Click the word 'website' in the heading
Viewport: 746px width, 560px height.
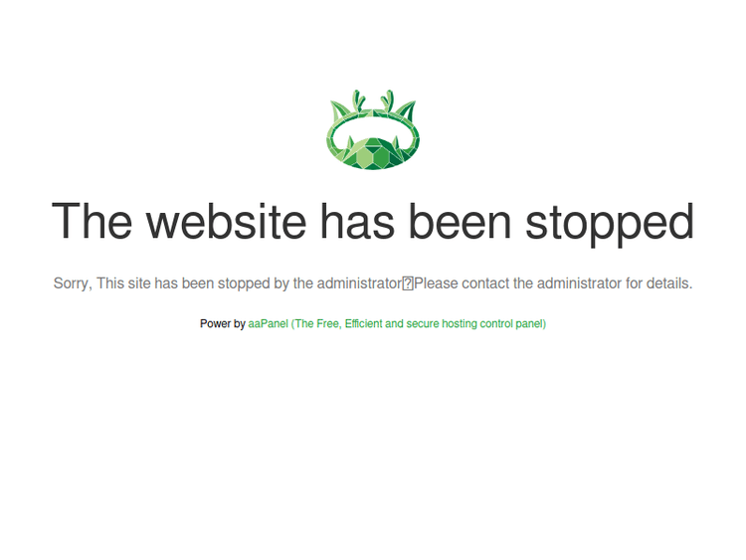tap(226, 221)
